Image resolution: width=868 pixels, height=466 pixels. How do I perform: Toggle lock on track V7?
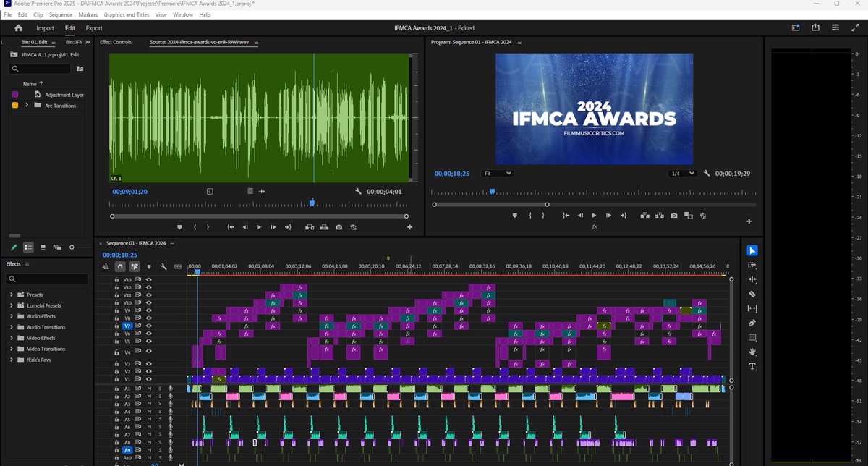[x=116, y=326]
